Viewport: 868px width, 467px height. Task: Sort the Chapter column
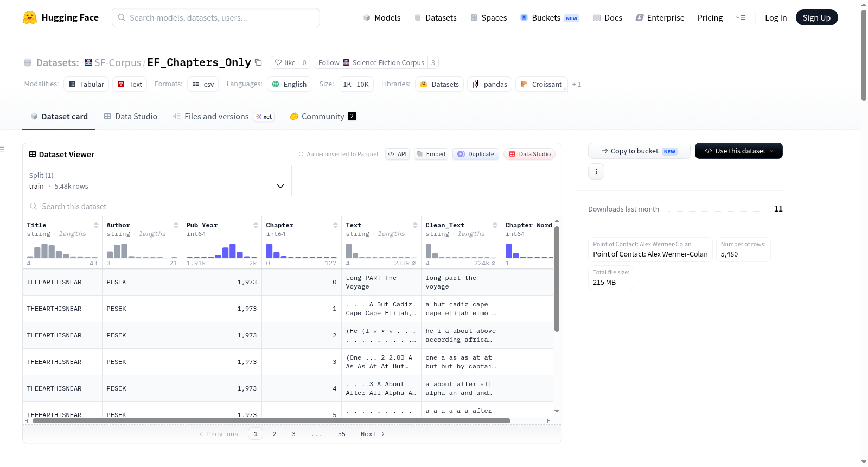click(x=335, y=225)
